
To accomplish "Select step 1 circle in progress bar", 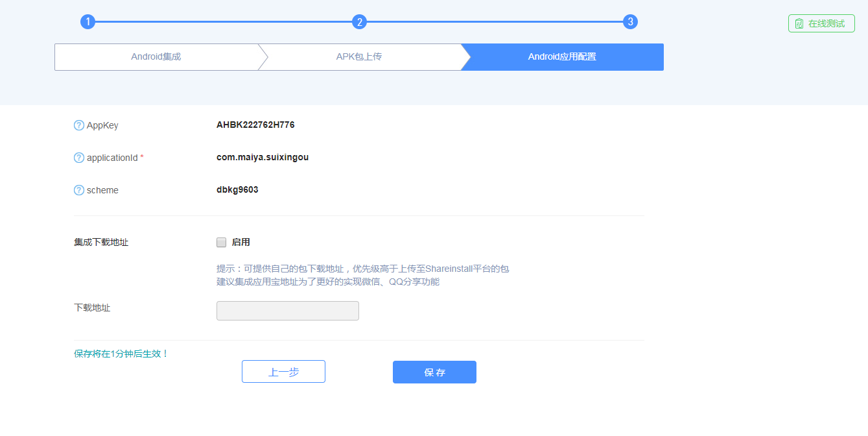I will pos(88,21).
